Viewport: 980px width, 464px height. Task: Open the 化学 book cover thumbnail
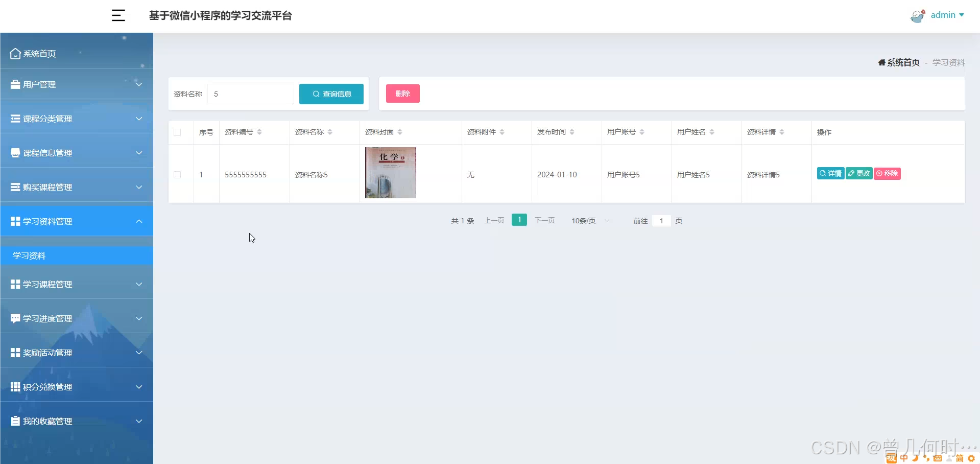[391, 173]
